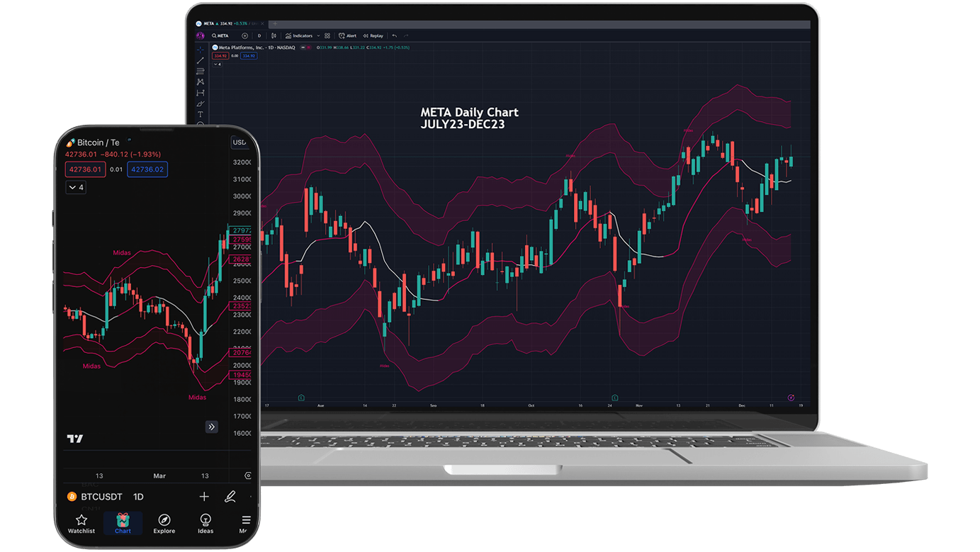
Task: Tap the pen drawing icon on phone
Action: click(x=230, y=497)
